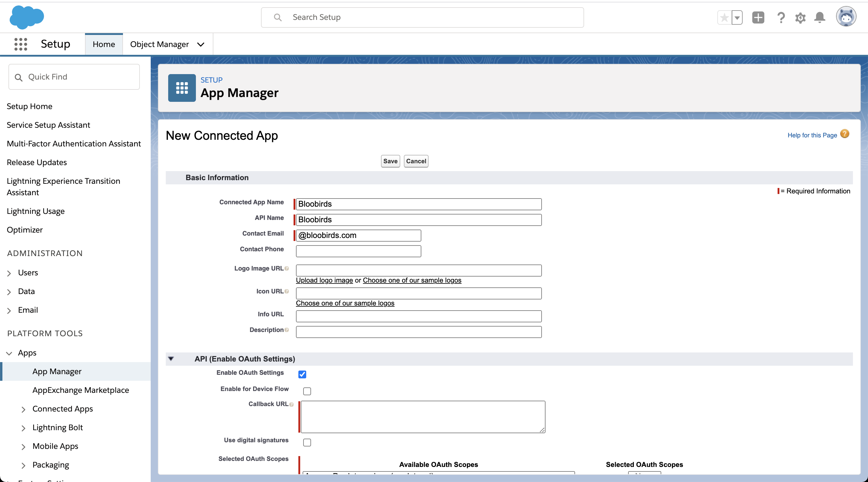
Task: Open Lightning Usage
Action: coord(36,211)
